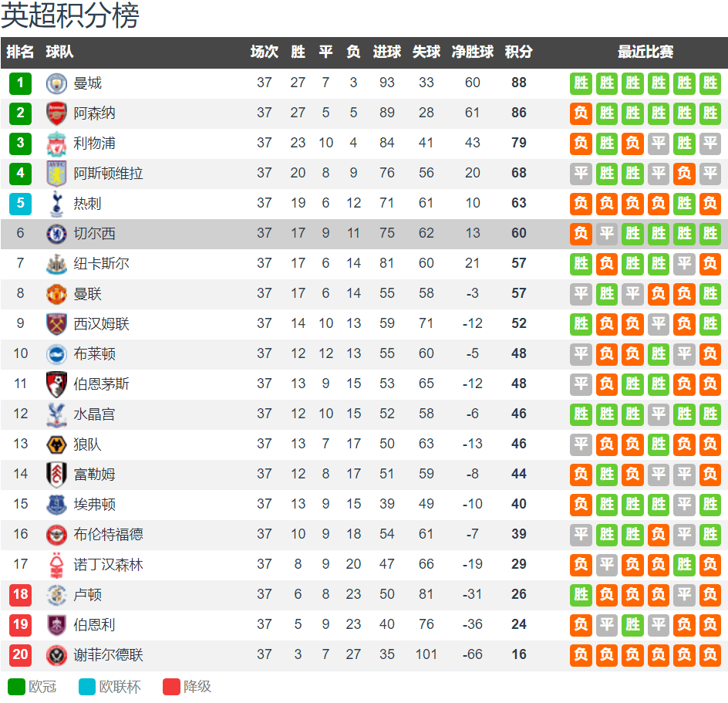728x703 pixels.
Task: Click the red 降级 legend swatch
Action: pyautogui.click(x=171, y=687)
